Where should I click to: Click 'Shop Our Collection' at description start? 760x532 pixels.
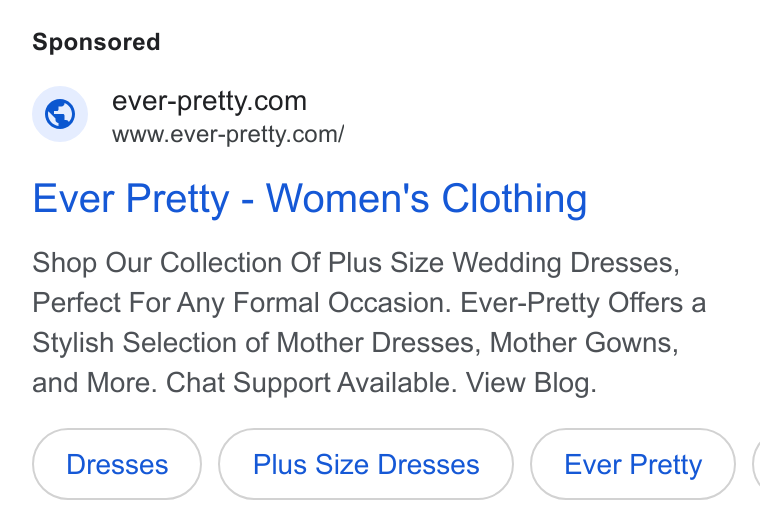(158, 263)
